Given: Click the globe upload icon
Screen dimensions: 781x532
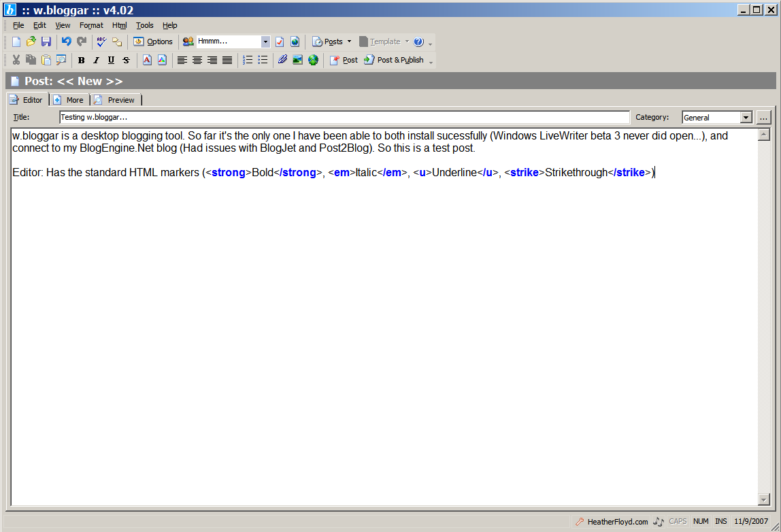Looking at the screenshot, I should pos(314,61).
